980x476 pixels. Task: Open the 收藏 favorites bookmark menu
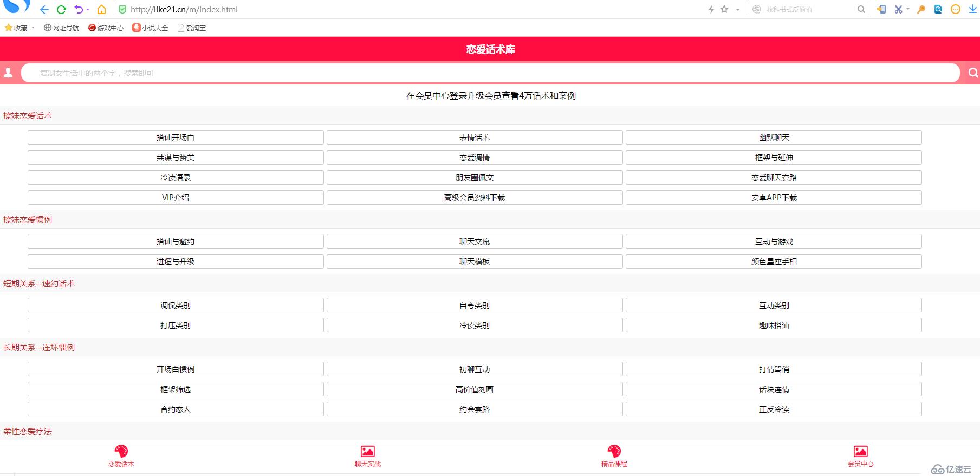(20, 28)
